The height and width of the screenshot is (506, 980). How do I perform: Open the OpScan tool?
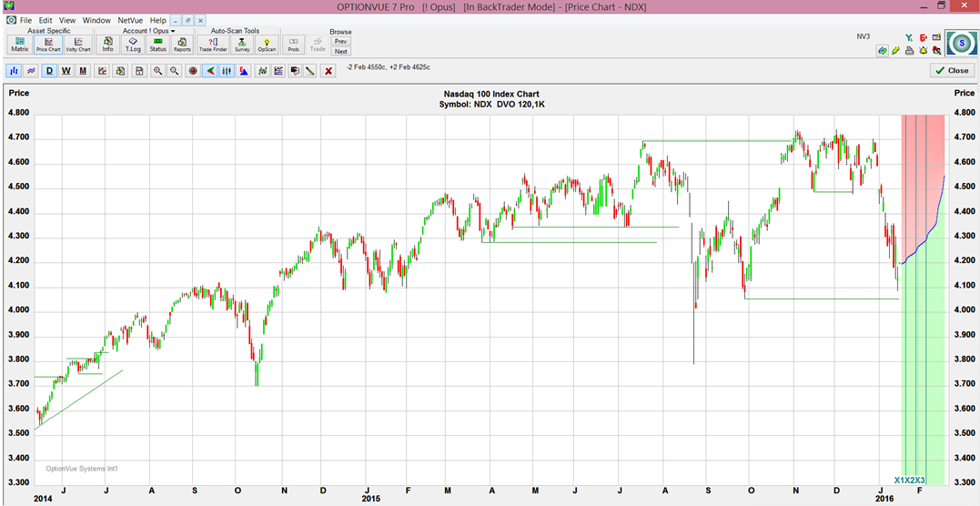[267, 45]
